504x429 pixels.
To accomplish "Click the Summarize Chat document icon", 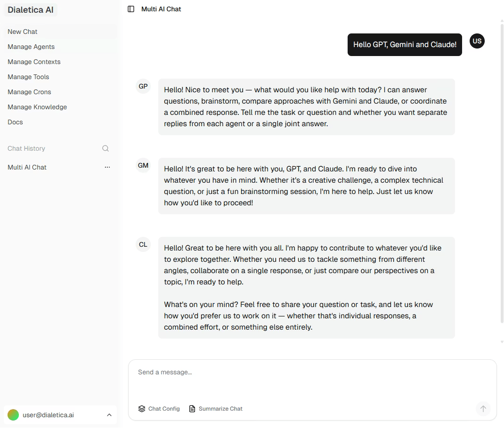I will click(x=192, y=409).
